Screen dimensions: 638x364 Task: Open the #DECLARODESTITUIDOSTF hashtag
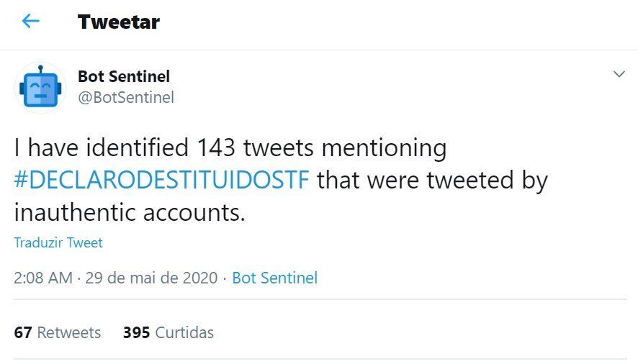(x=161, y=180)
